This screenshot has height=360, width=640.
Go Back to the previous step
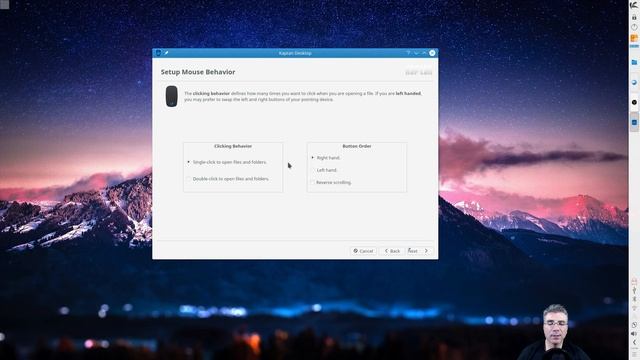[x=392, y=251]
